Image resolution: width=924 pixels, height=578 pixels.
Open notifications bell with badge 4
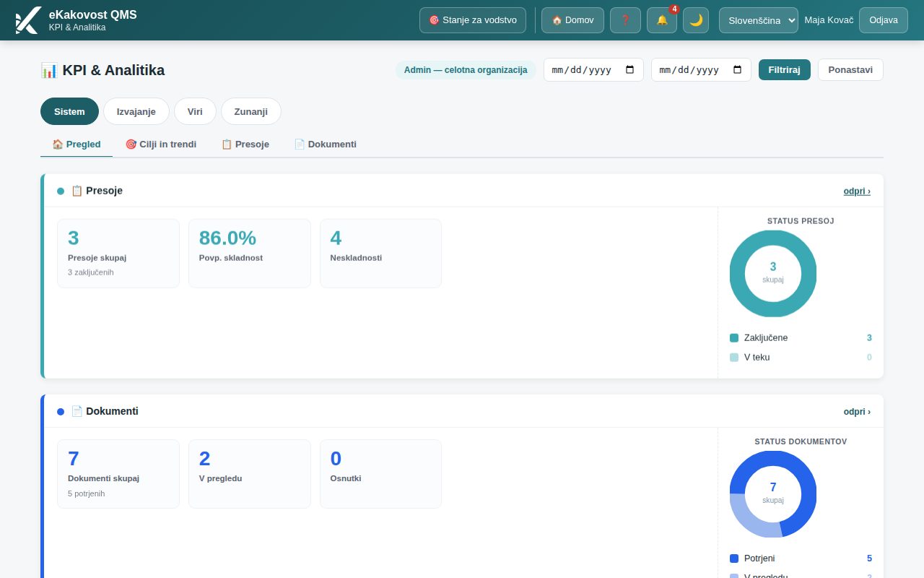(x=662, y=20)
